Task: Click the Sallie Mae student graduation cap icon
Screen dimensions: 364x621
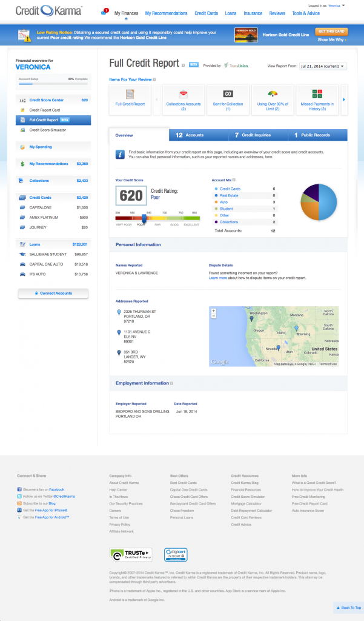Action: pyautogui.click(x=22, y=254)
